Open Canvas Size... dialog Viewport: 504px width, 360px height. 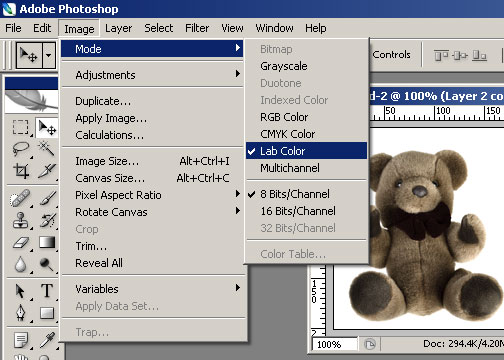(x=152, y=178)
